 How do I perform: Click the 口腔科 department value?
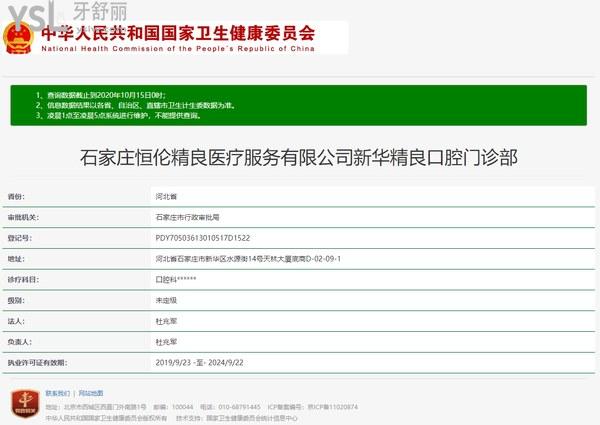coord(176,280)
